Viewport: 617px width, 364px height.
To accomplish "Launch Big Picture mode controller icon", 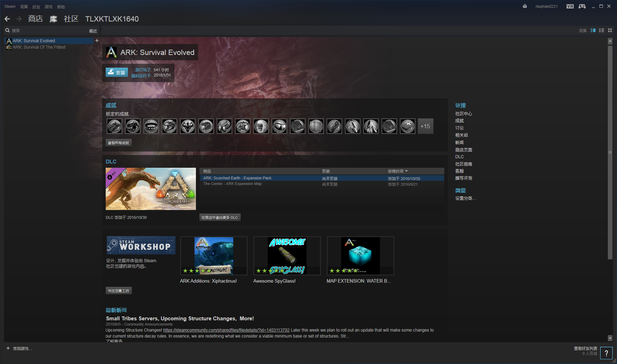I will click(x=582, y=6).
